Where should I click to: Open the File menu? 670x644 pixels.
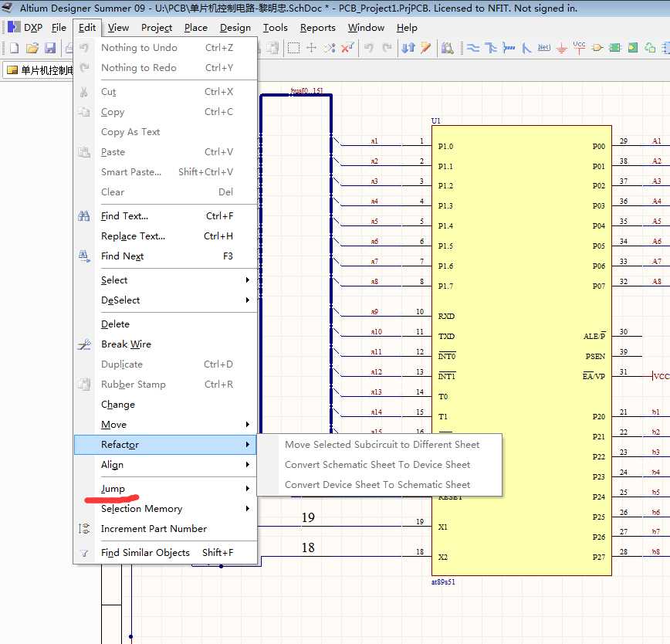59,28
